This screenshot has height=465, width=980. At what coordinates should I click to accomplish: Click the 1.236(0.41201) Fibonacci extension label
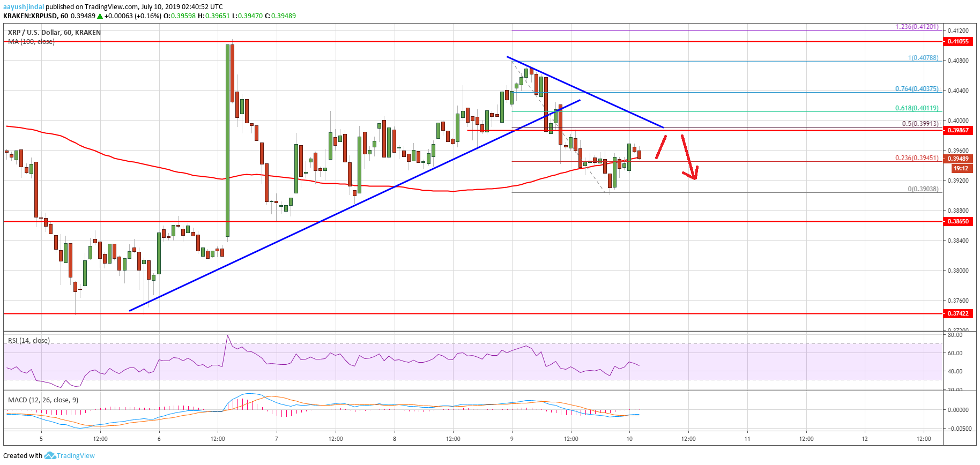(917, 26)
